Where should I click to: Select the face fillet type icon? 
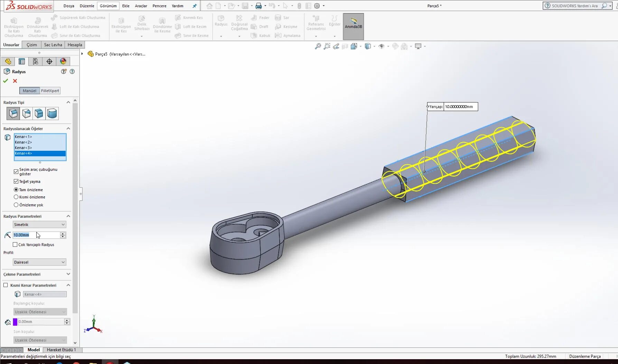tap(39, 113)
